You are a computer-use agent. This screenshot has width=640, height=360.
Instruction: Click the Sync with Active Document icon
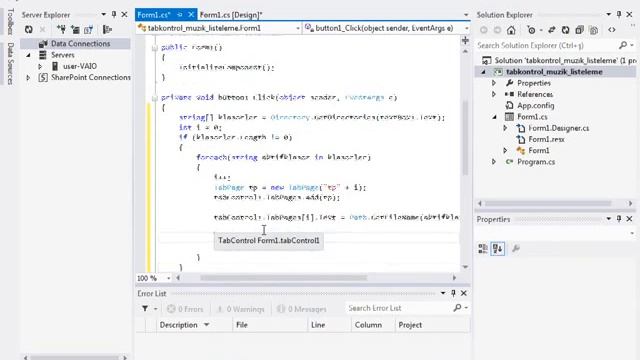pos(551,30)
